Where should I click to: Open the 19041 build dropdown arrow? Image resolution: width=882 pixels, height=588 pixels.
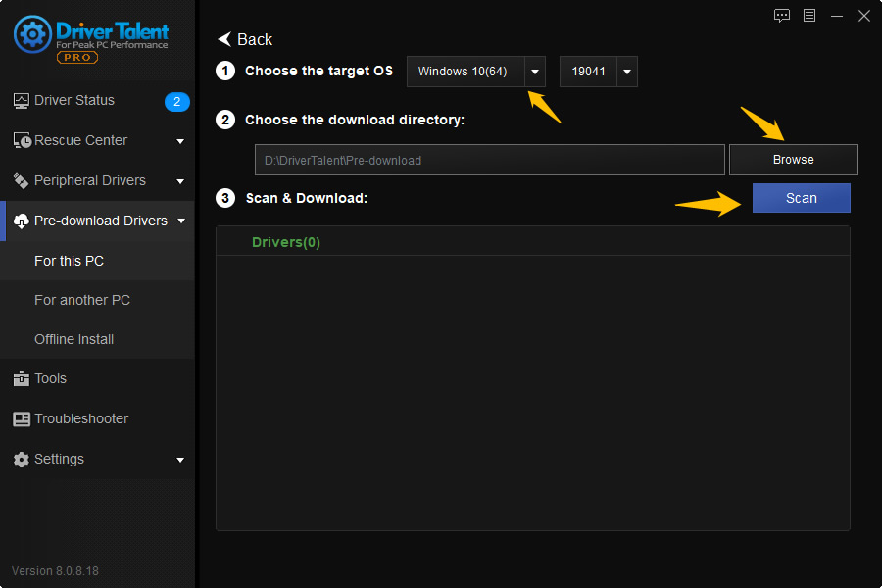click(626, 72)
